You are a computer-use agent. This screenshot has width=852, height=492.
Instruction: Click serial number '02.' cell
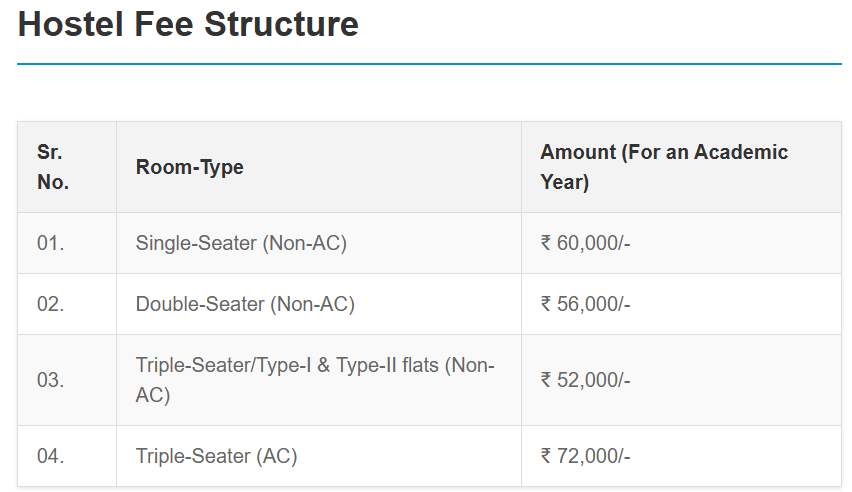tap(51, 304)
